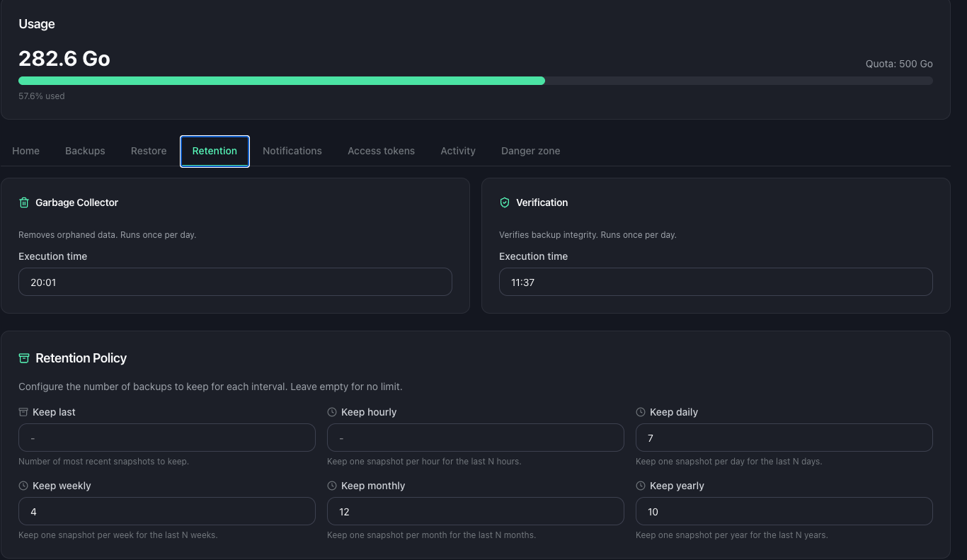This screenshot has height=560, width=967.
Task: Select the Retention tab
Action: [x=214, y=151]
